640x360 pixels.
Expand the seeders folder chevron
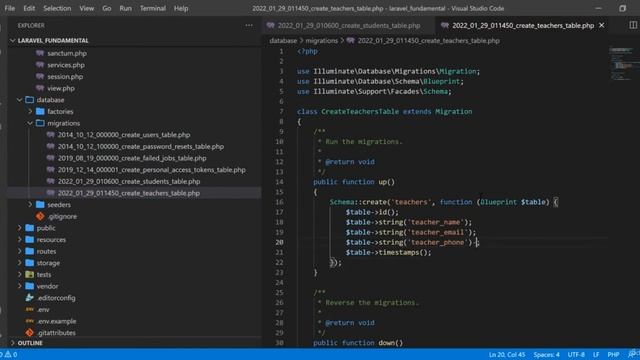pyautogui.click(x=30, y=204)
